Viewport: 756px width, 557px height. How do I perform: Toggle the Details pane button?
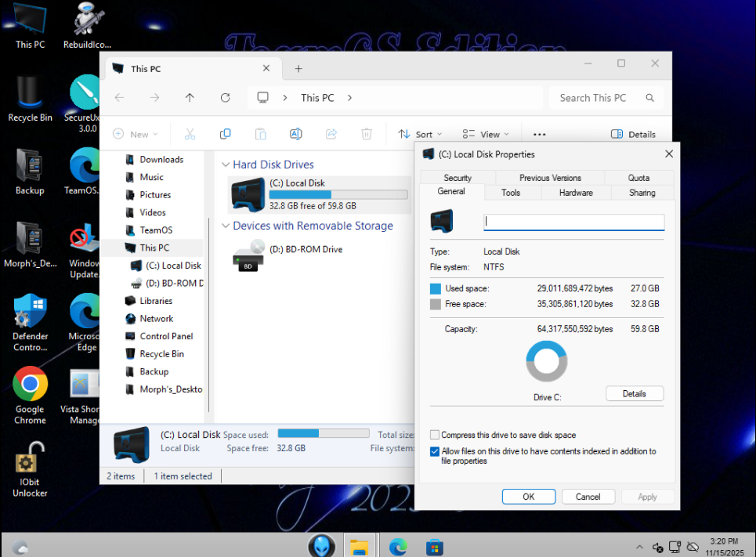click(x=633, y=134)
